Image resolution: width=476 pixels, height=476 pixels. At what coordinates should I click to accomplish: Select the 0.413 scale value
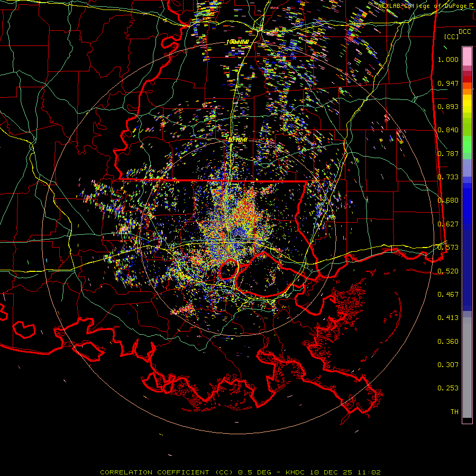448,318
